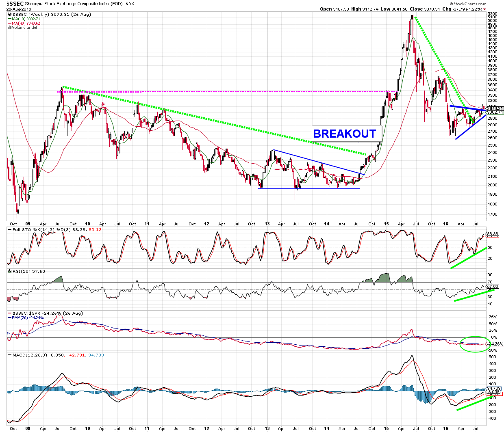The image size is (504, 432).
Task: Open the © StockCharts.com link
Action: tap(468, 4)
